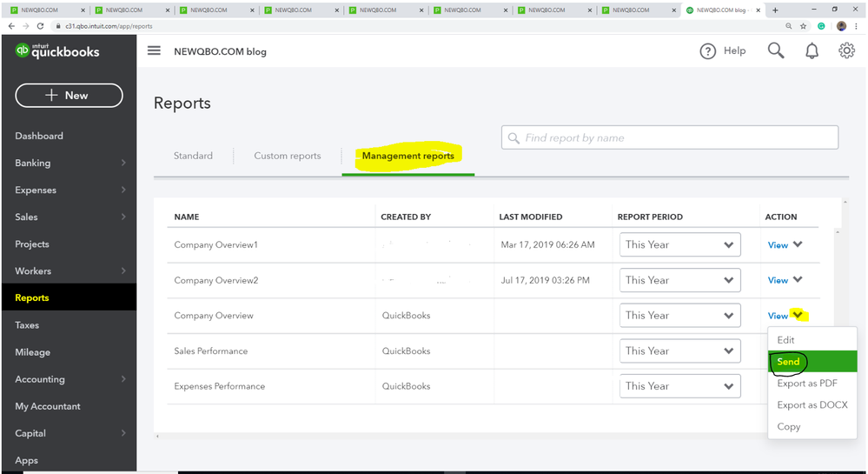Image resolution: width=868 pixels, height=474 pixels.
Task: Click LAST MODIFIED column header
Action: [530, 217]
